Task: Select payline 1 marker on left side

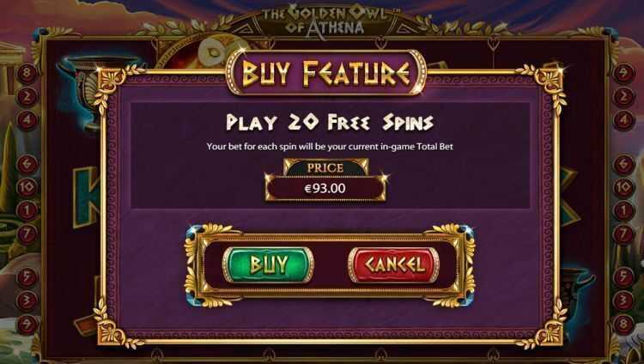Action: [27, 210]
